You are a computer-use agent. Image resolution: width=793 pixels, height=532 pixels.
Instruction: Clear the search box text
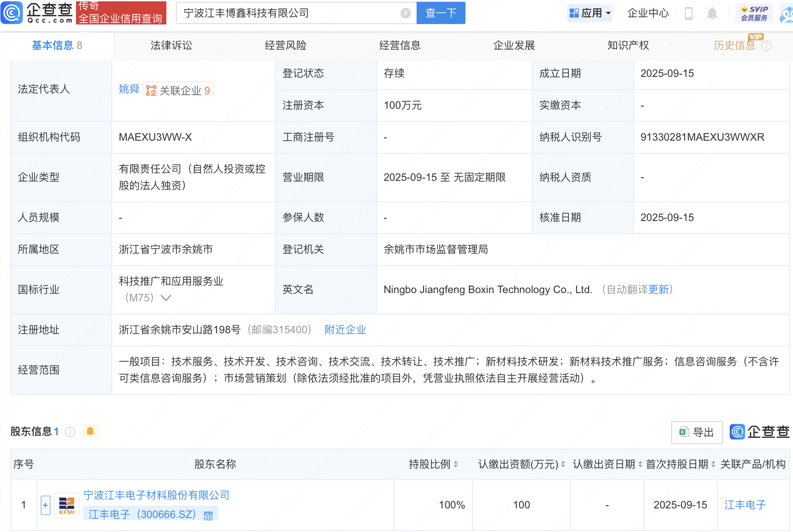[405, 13]
